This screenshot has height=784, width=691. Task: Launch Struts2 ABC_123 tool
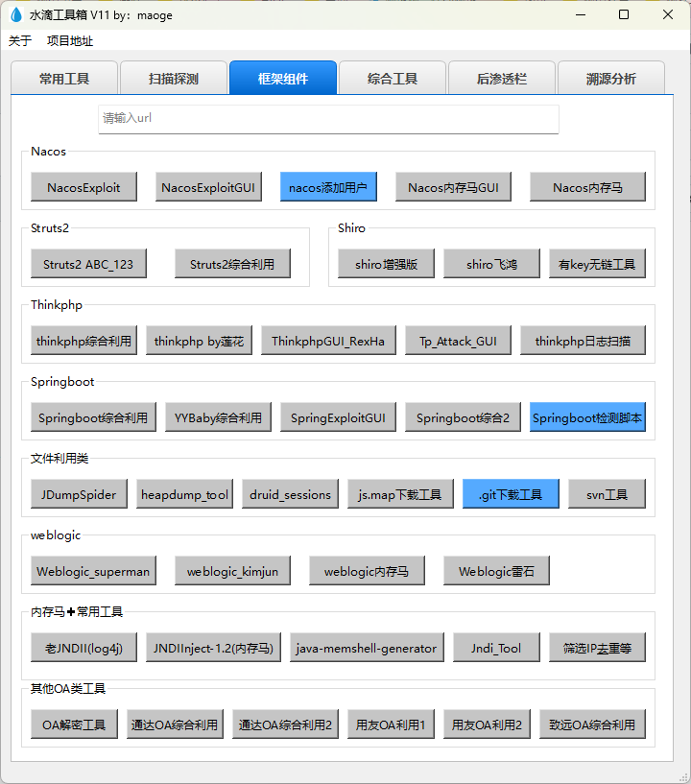click(x=88, y=264)
